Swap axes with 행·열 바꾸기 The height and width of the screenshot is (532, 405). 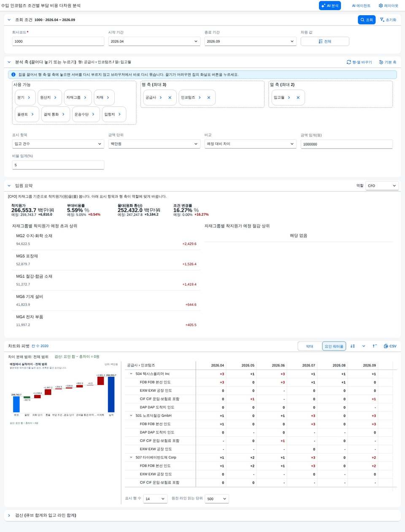click(x=359, y=62)
